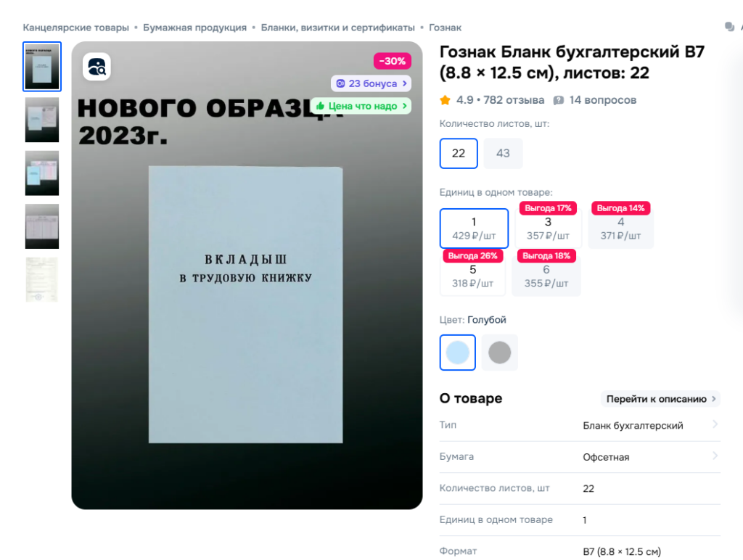Click the -30% discount badge
Viewport: 743px width, 560px height.
[x=393, y=61]
